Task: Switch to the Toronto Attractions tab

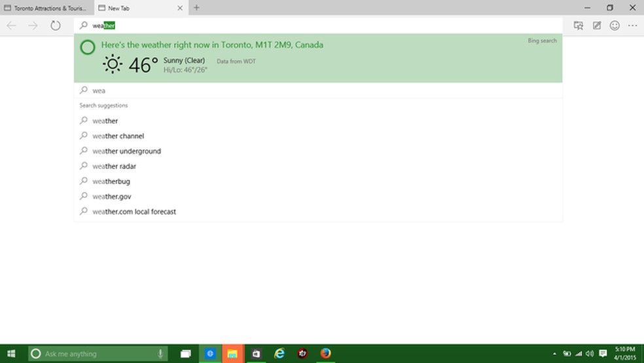Action: coord(46,8)
